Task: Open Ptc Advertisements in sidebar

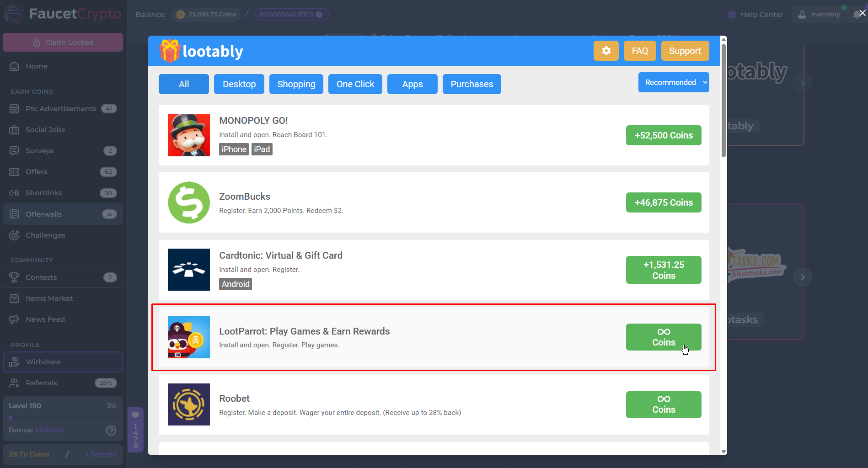Action: click(63, 109)
